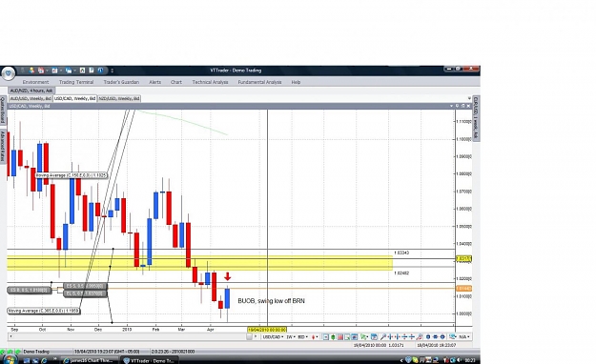596x364 pixels.
Task: Click the Moving Average (C,150,E,0,0) label
Action: (72, 175)
